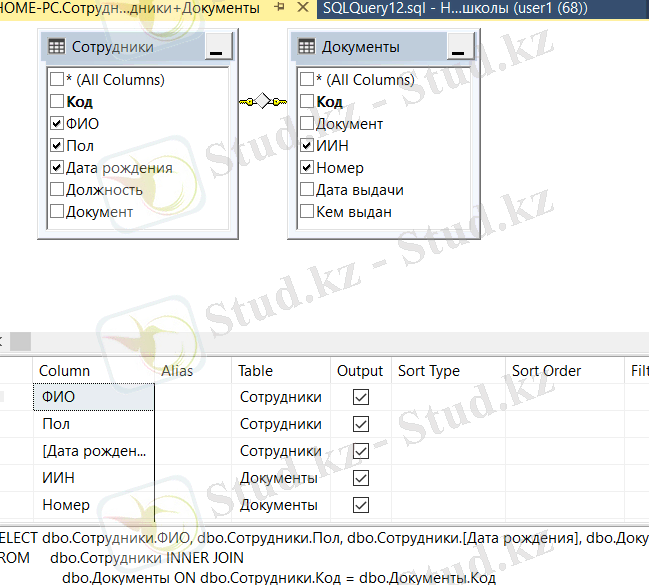Click the Sort Type column header
This screenshot has height=585, width=649.
click(x=448, y=371)
